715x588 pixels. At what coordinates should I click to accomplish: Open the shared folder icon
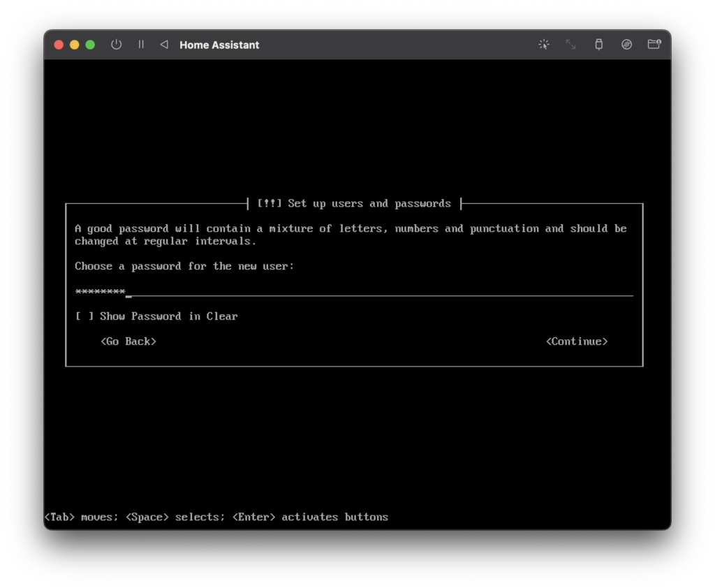point(654,44)
